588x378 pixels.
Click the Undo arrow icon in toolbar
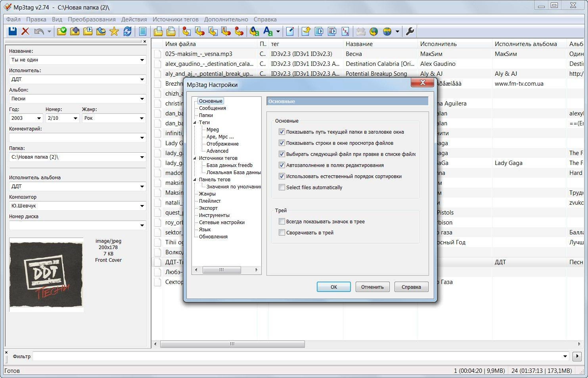pyautogui.click(x=39, y=31)
